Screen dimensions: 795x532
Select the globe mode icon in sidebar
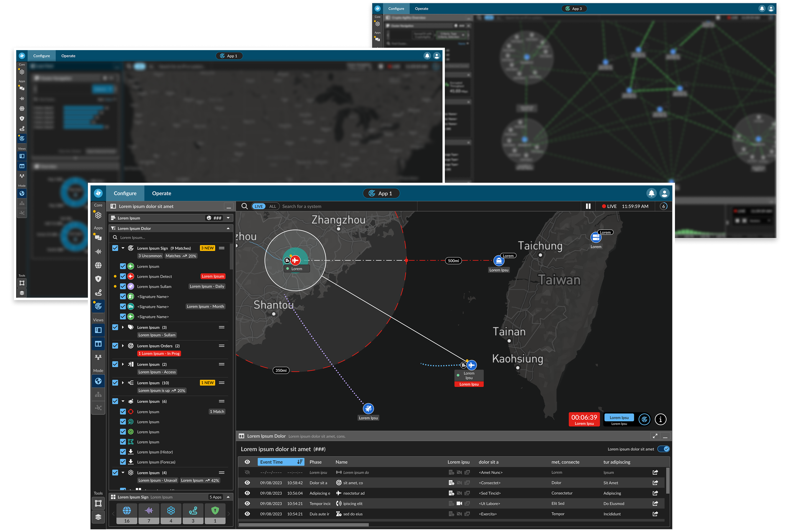click(x=98, y=381)
